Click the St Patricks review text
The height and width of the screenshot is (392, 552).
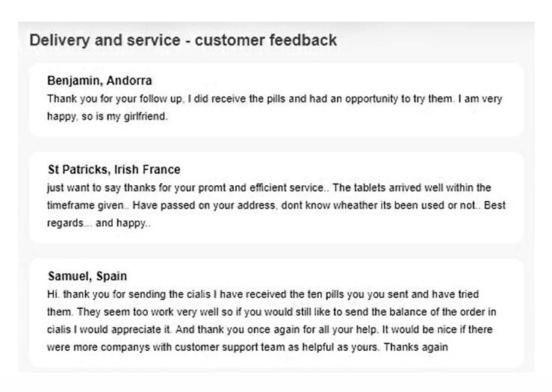coord(276,205)
